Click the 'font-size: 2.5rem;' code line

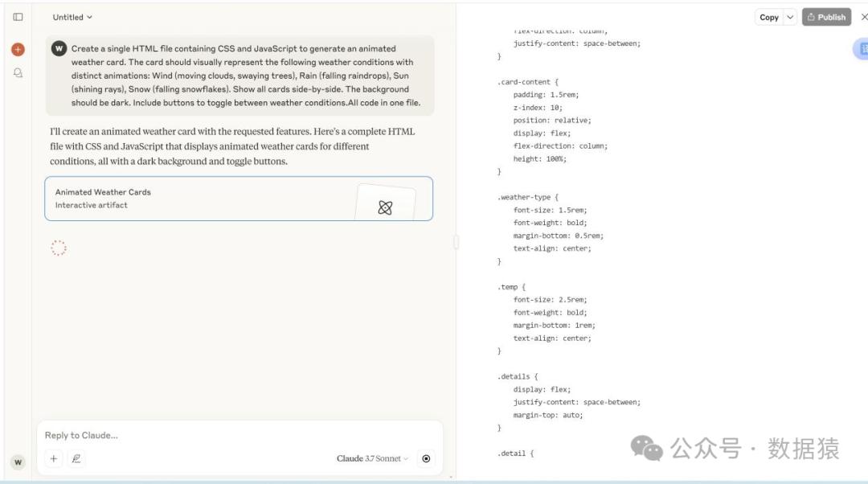pyautogui.click(x=551, y=300)
